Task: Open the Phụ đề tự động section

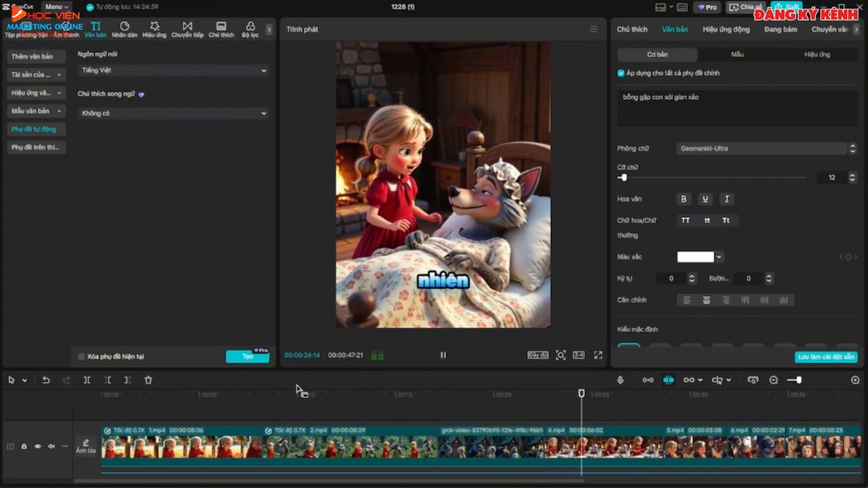Action: (36, 129)
